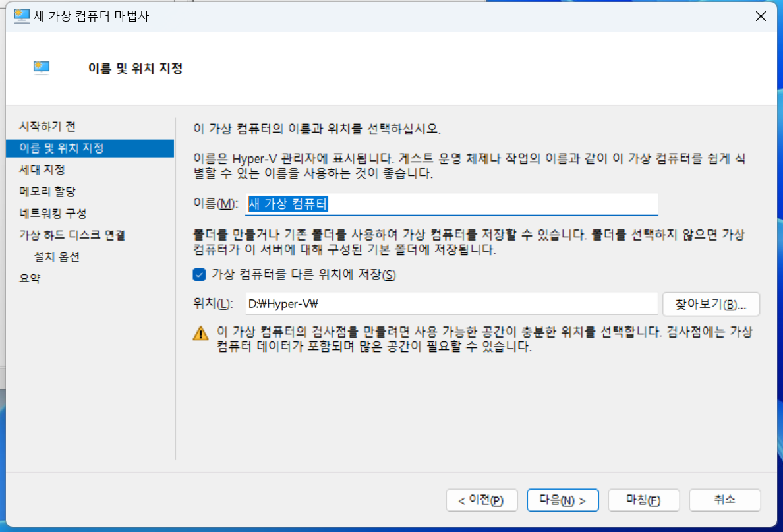Finish the wizard with 마침(F)
The image size is (783, 532).
click(x=644, y=500)
